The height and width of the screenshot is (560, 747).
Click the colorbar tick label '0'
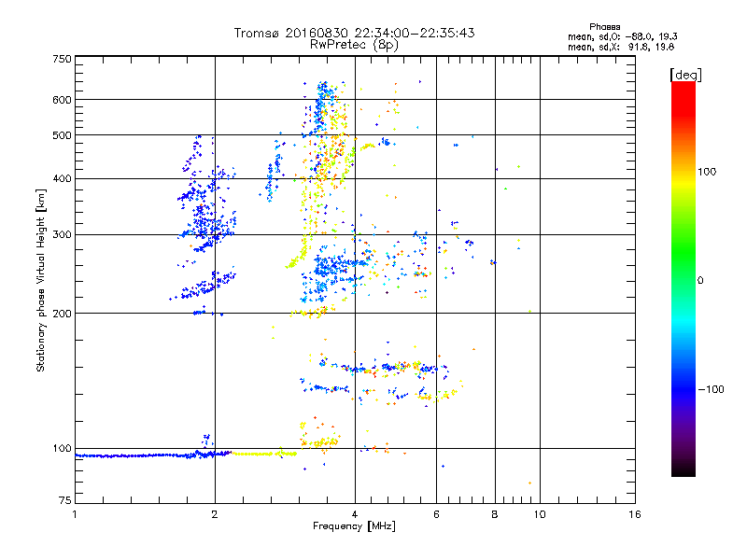(x=700, y=281)
